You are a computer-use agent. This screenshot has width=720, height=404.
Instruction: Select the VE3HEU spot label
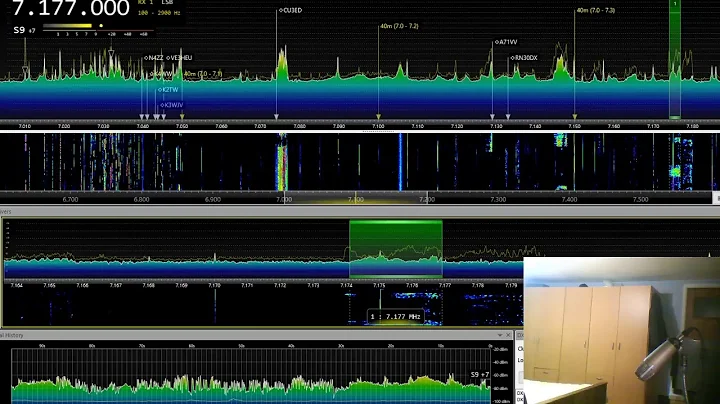click(179, 58)
